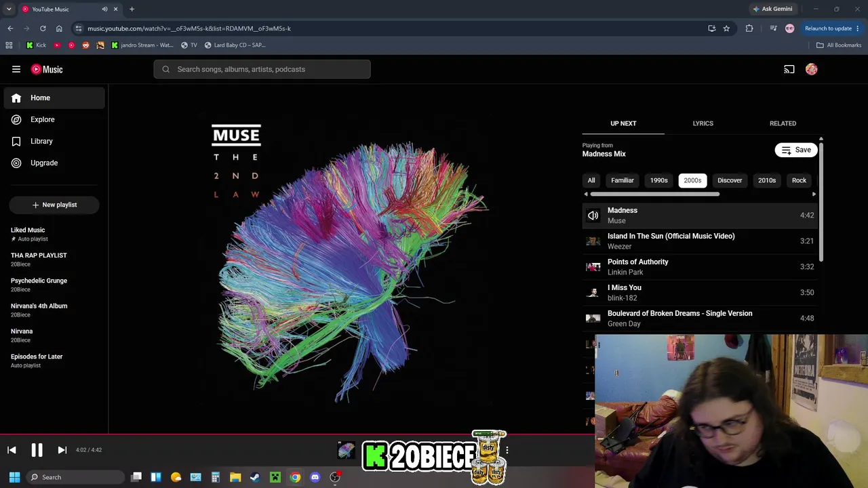868x488 pixels.
Task: Switch to the UP NEXT tab
Action: click(623, 123)
